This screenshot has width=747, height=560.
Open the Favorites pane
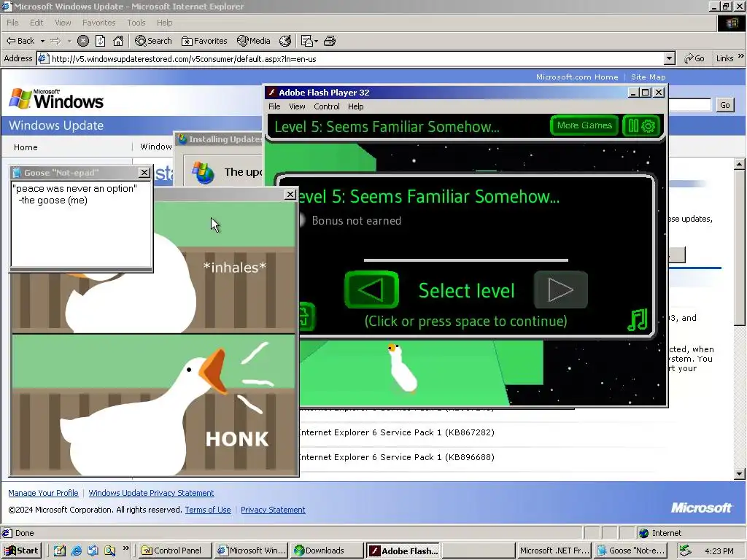click(x=204, y=41)
